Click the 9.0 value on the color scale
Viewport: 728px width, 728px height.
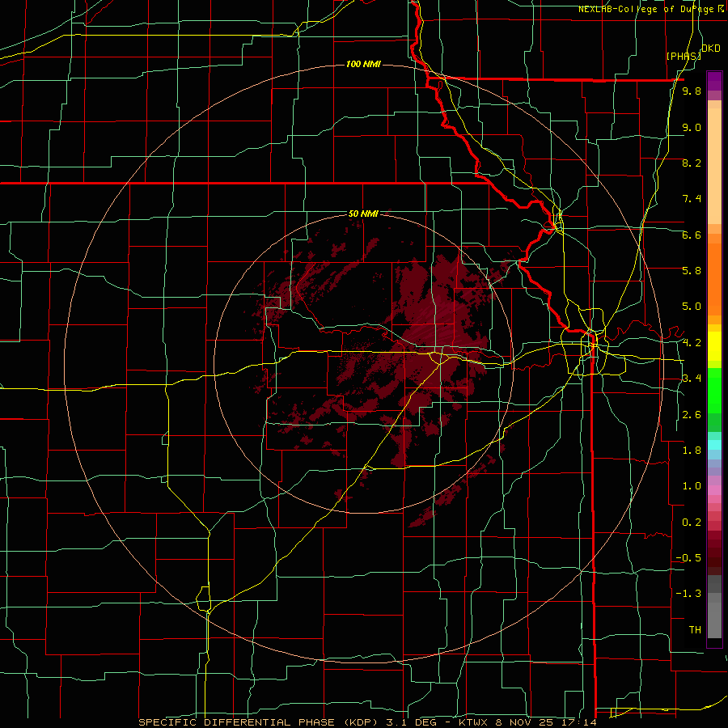692,127
